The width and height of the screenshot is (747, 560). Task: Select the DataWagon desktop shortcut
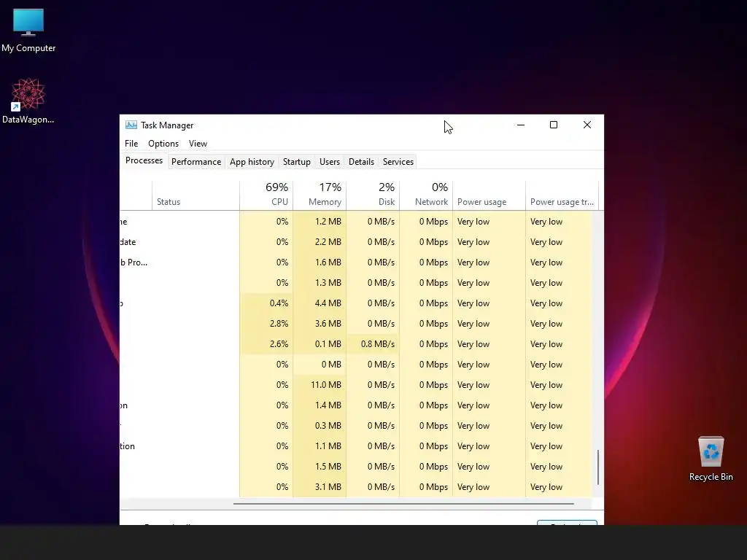[x=28, y=101]
